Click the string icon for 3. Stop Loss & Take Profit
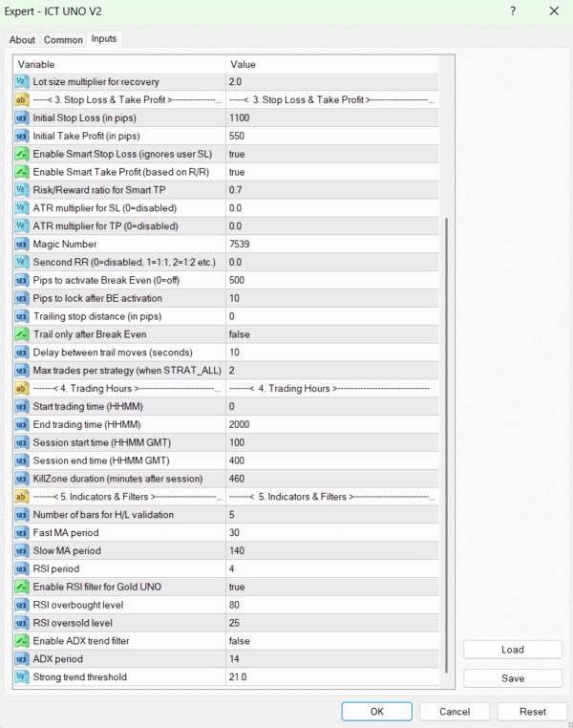The image size is (573, 728). [21, 99]
